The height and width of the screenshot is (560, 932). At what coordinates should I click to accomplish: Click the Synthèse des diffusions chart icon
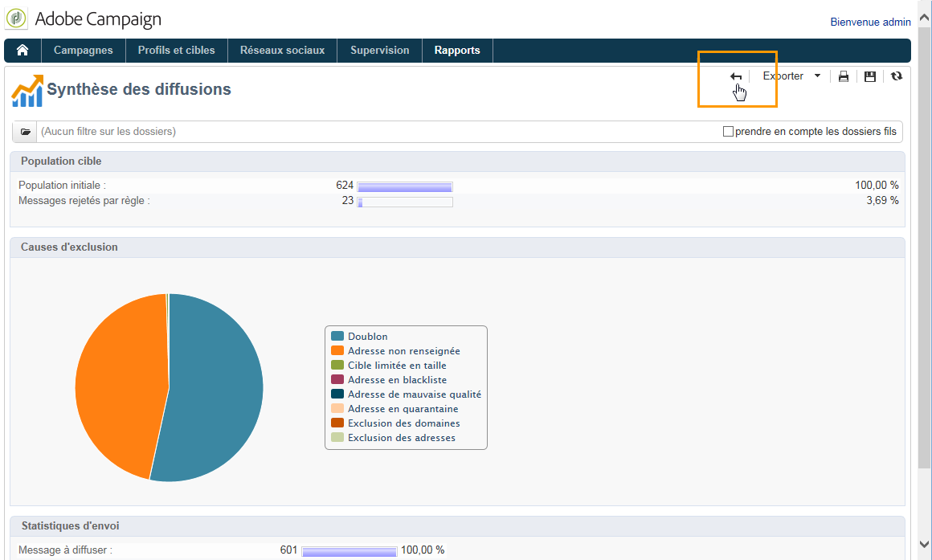27,91
